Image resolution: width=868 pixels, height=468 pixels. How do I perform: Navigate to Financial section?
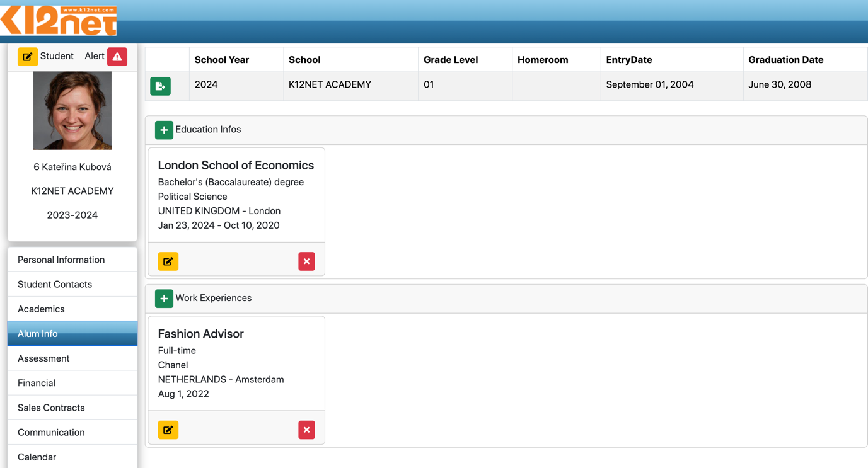coord(37,383)
